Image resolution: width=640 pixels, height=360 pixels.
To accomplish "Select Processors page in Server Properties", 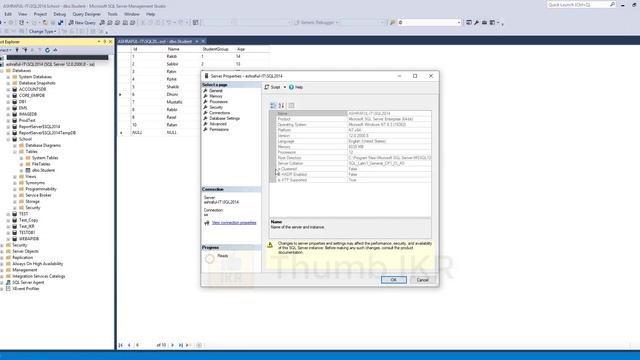I will click(x=218, y=102).
